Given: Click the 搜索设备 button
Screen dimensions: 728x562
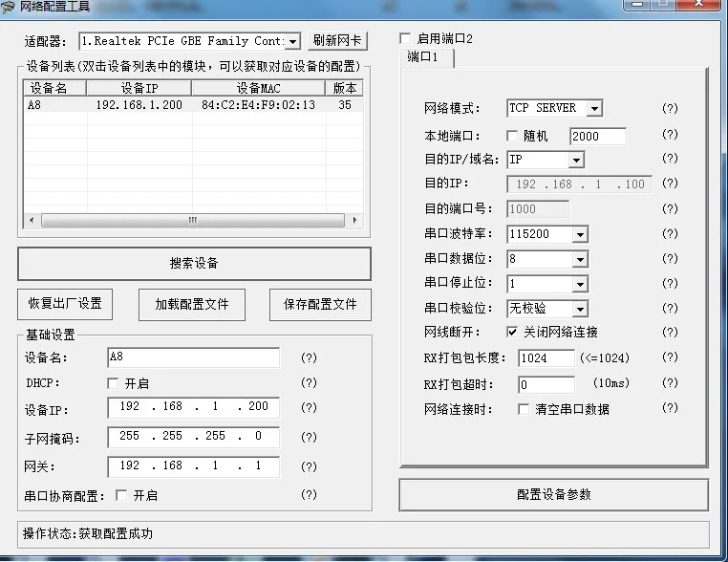Looking at the screenshot, I should (x=194, y=264).
